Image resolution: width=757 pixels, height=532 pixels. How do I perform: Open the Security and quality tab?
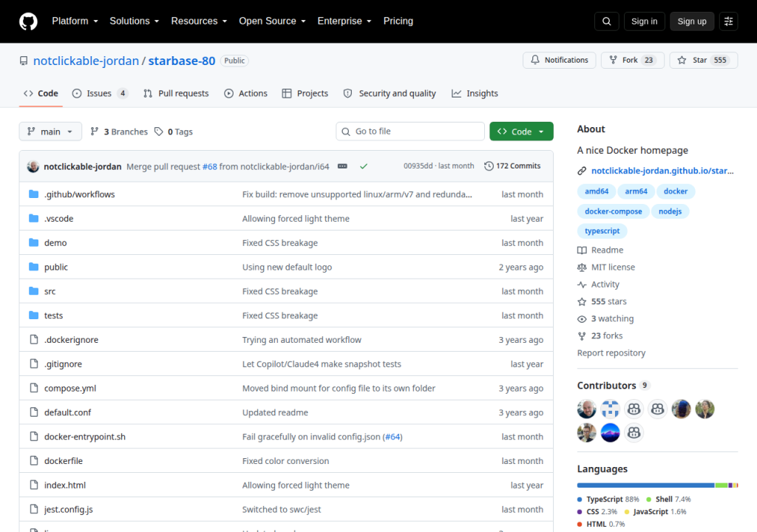(390, 94)
